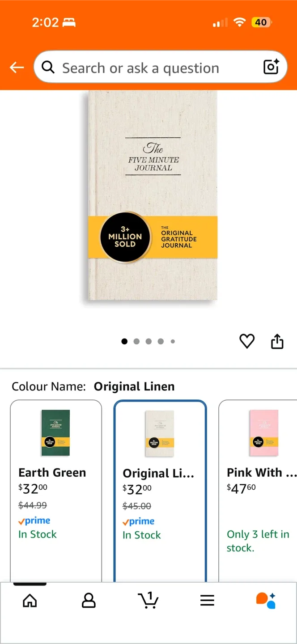Tap the search or ask a question field
This screenshot has width=297, height=644.
148,67
